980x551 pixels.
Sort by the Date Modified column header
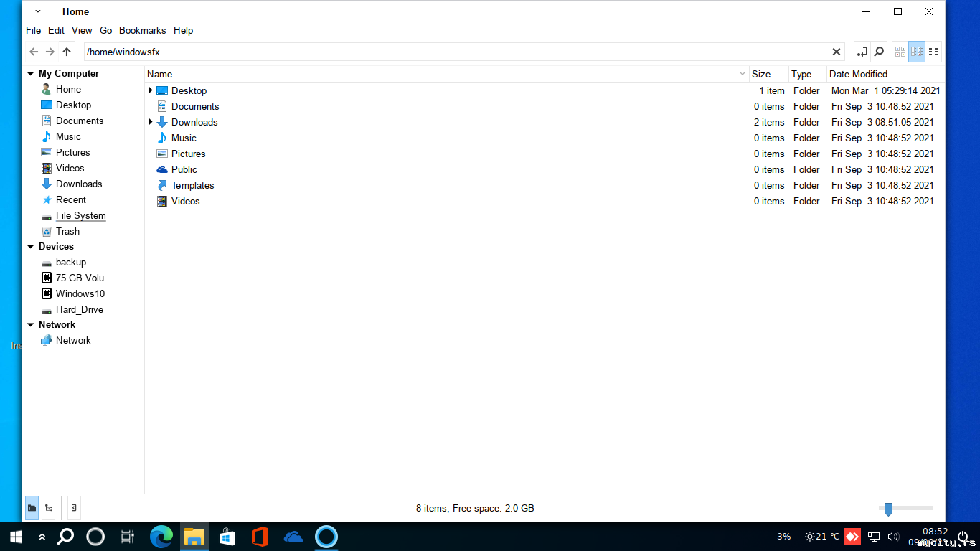pyautogui.click(x=885, y=74)
